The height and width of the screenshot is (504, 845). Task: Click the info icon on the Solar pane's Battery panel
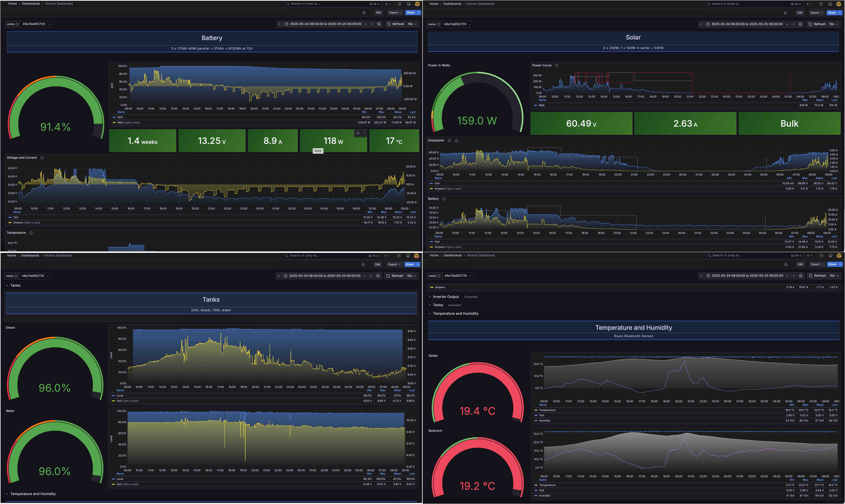(x=444, y=199)
